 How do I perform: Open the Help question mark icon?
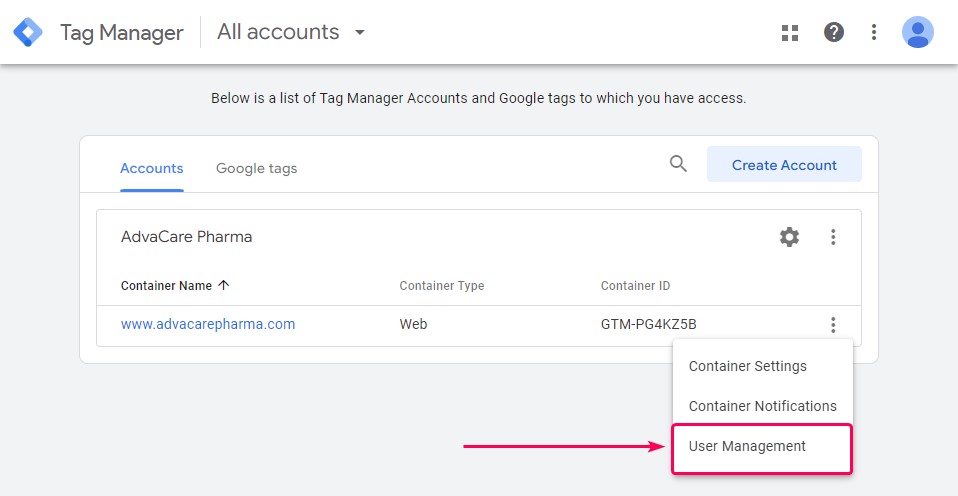(x=833, y=32)
